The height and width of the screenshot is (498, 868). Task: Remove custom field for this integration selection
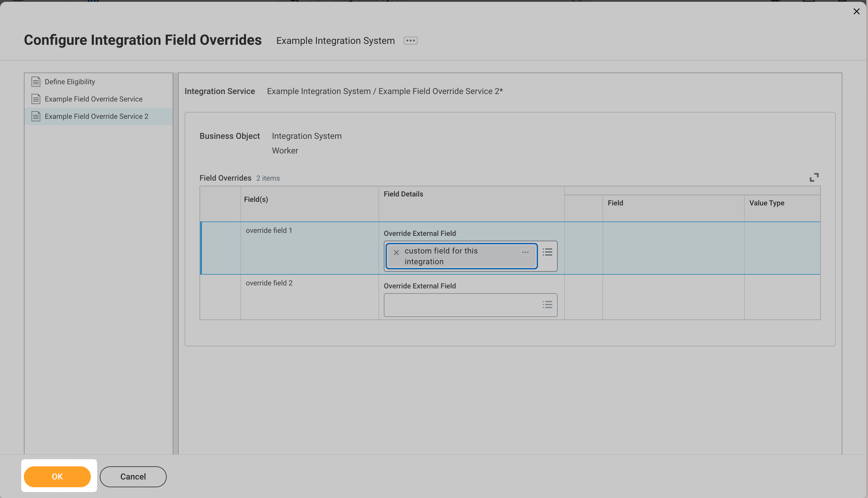pyautogui.click(x=396, y=252)
